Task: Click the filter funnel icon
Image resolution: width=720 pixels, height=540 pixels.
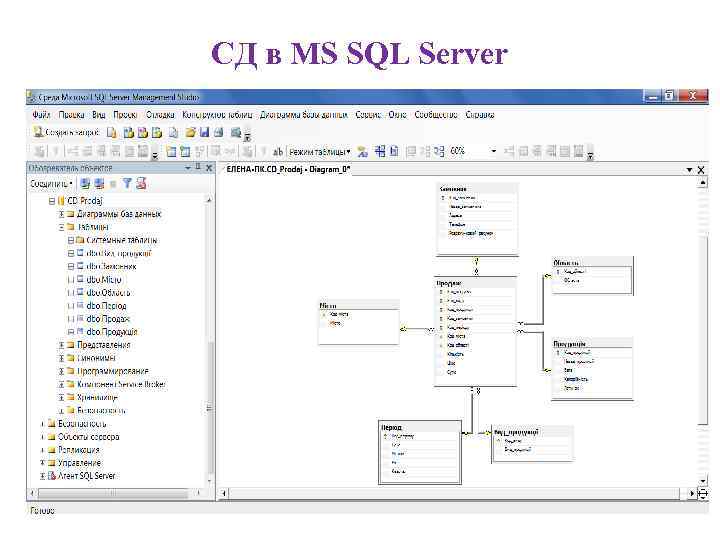Action: click(x=127, y=184)
